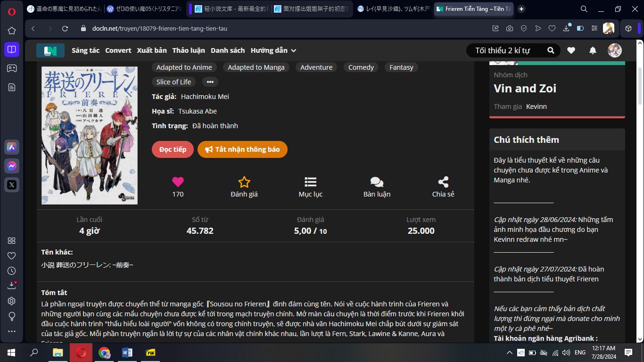Viewport: 644px width, 362px height.
Task: Click the browser back arrow
Action: point(33,28)
